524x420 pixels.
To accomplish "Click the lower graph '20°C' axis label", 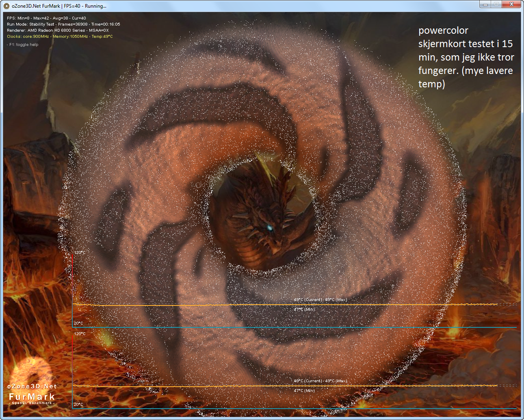I will (x=78, y=405).
